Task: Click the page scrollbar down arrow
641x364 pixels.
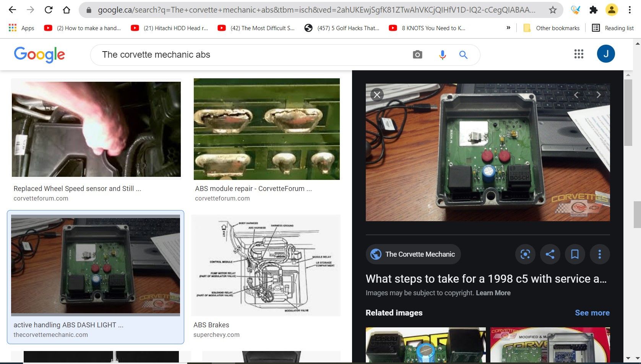Action: [637, 358]
